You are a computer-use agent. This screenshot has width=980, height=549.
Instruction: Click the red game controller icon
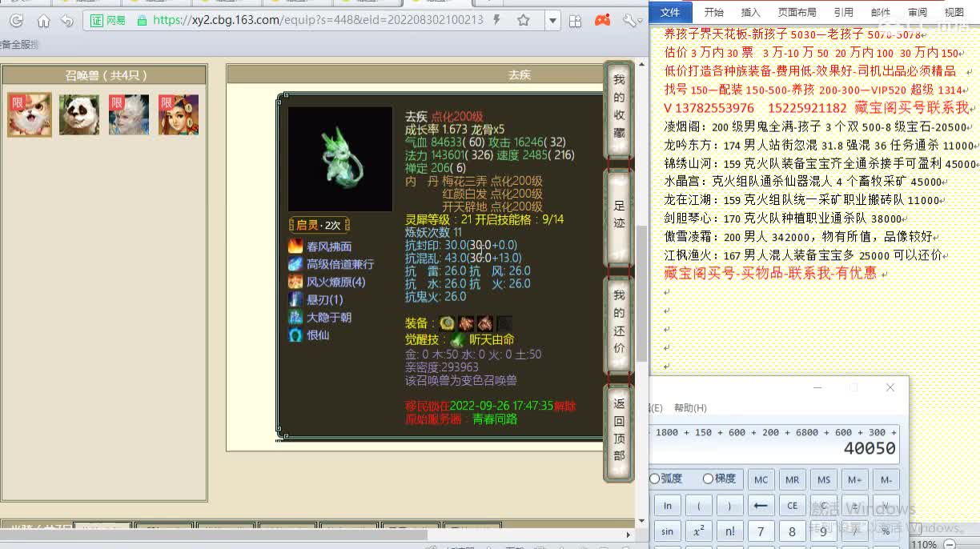click(603, 20)
